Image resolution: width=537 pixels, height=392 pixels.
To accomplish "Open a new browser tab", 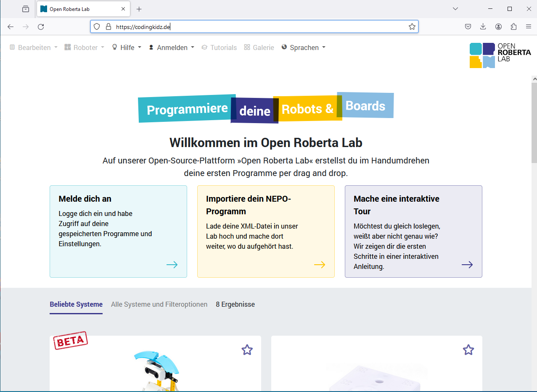I will [139, 9].
